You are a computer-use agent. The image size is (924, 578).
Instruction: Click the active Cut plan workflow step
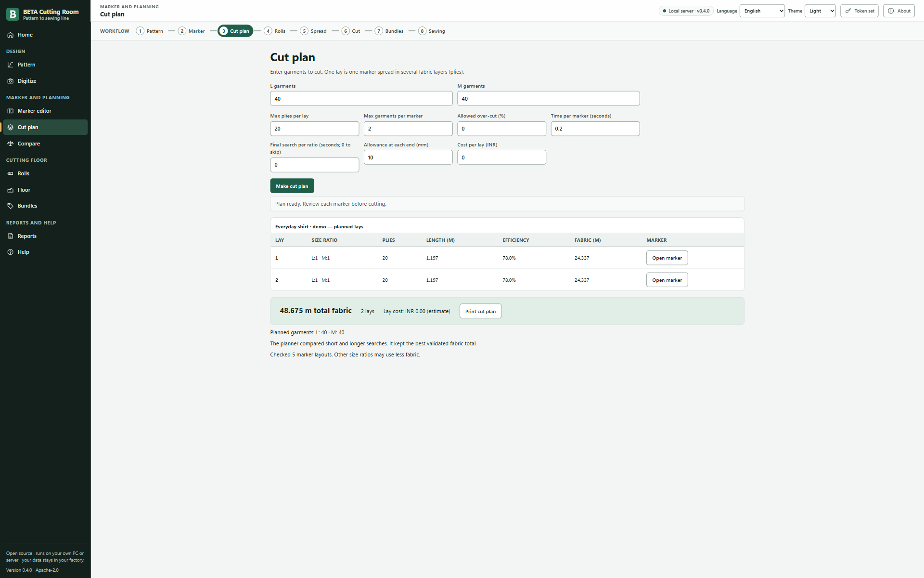(x=235, y=31)
